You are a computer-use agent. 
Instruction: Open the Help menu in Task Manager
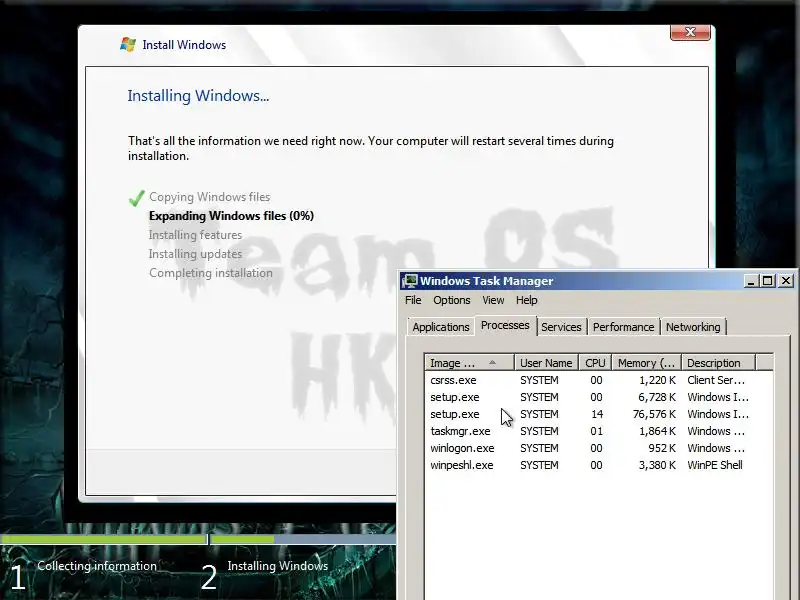click(x=527, y=300)
